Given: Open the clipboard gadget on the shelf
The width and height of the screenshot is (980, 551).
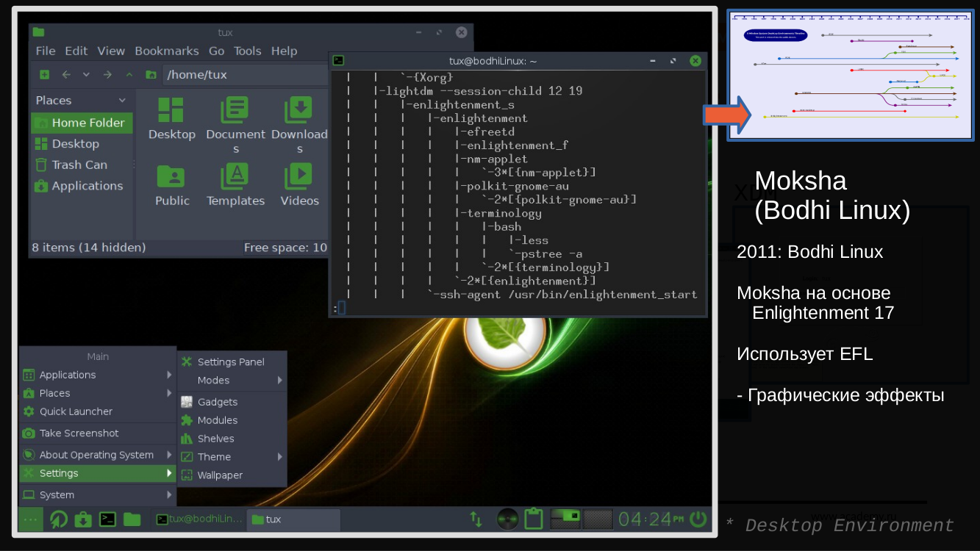Looking at the screenshot, I should 534,518.
